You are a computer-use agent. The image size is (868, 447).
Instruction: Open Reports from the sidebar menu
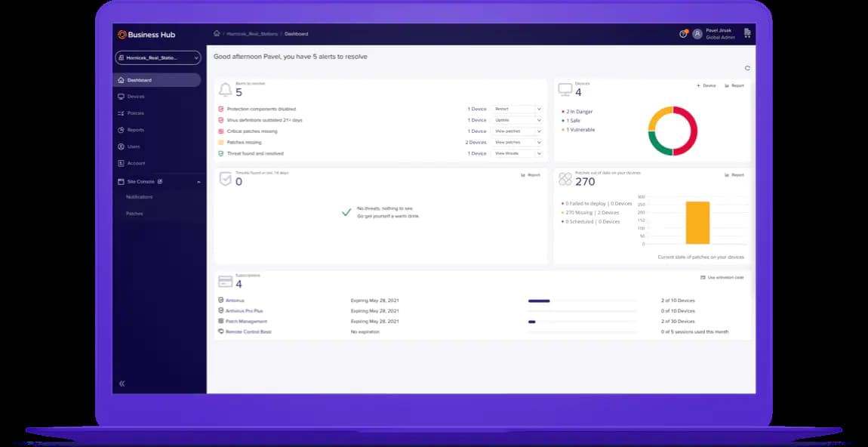coord(135,130)
